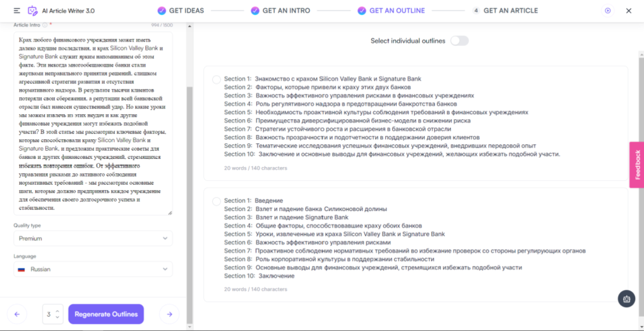
Task: Expand the Quality type Premium dropdown
Action: tap(93, 238)
